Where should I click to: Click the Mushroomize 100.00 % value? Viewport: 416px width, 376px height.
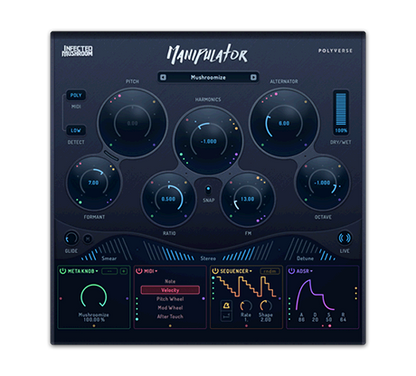point(94,317)
